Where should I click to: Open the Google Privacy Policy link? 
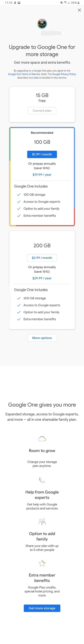[64, 74]
